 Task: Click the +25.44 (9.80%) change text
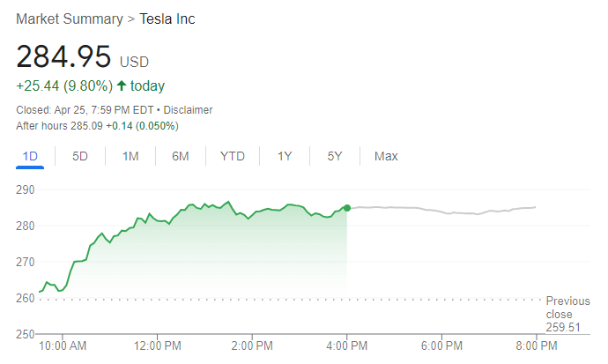[64, 86]
